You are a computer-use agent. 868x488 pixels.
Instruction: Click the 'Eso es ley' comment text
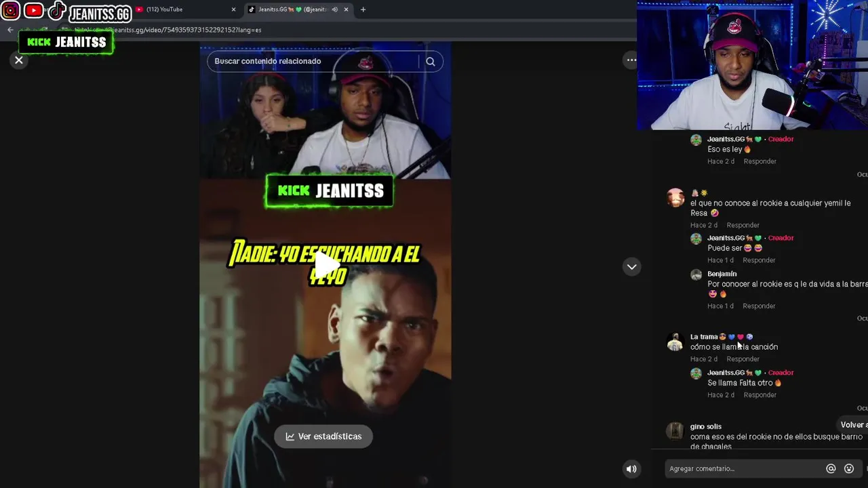coord(729,149)
